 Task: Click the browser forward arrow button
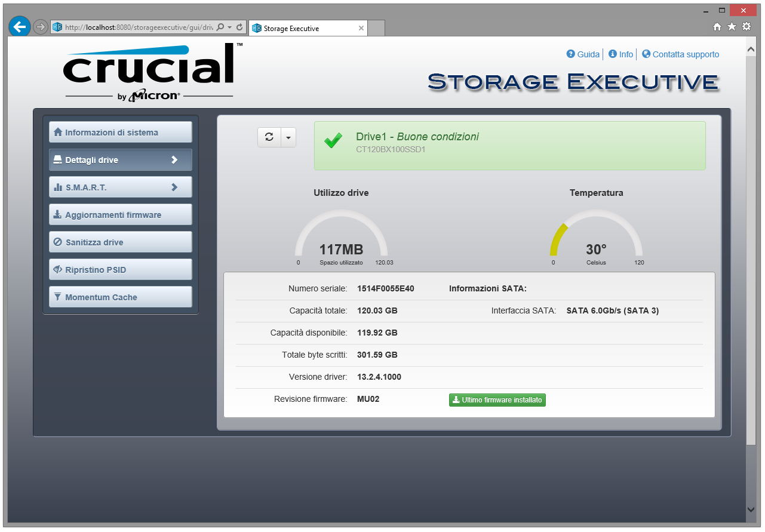pyautogui.click(x=40, y=27)
